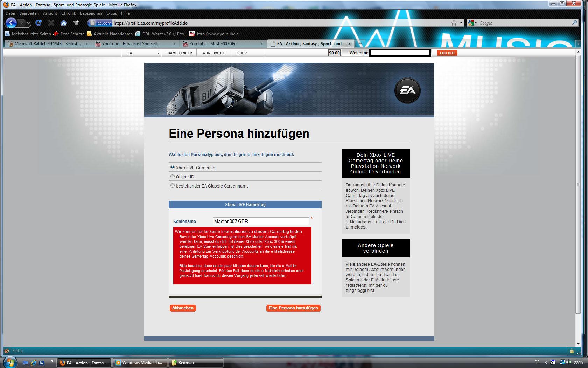
Task: Bookmark this page with the star icon
Action: pos(454,23)
